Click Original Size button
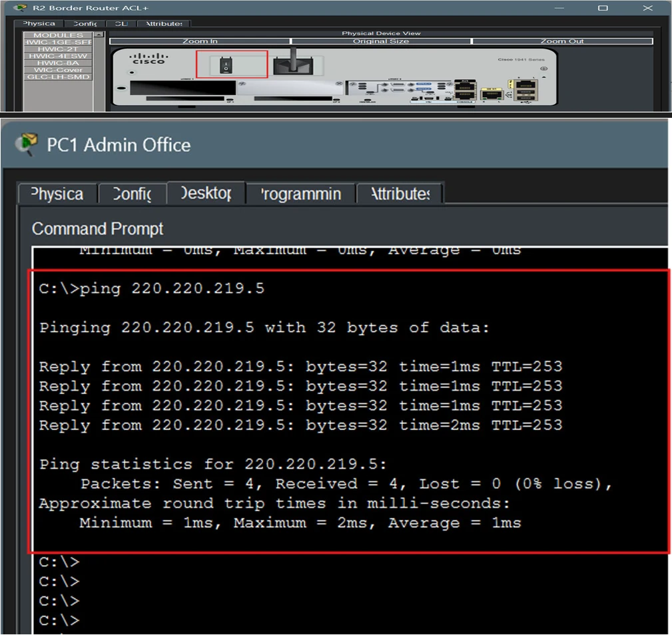The width and height of the screenshot is (672, 635). point(380,41)
